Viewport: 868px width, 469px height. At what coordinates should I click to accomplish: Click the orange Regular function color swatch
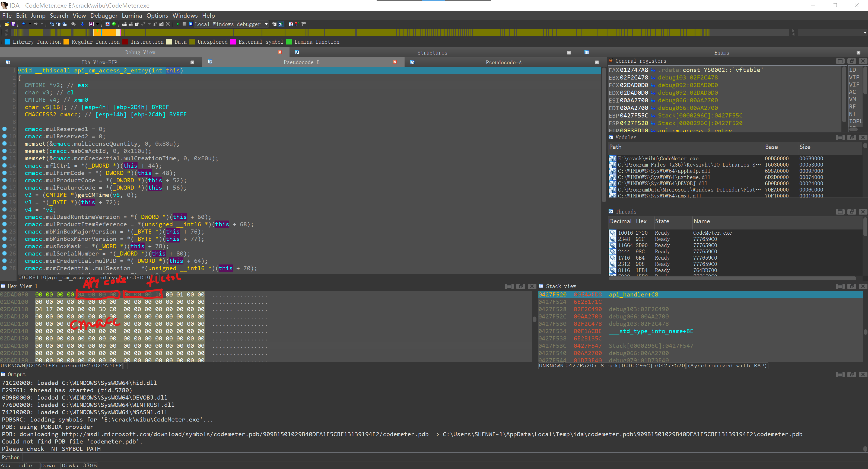(66, 42)
